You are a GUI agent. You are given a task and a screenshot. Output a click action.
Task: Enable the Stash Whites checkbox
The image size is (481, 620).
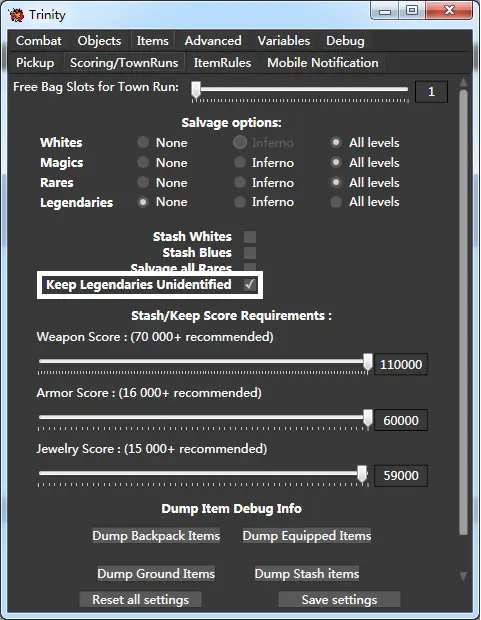(250, 237)
